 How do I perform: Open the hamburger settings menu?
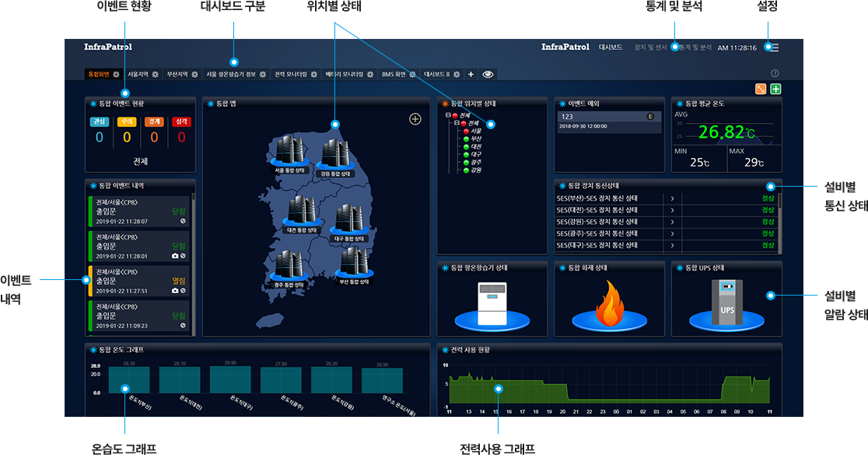coord(772,47)
